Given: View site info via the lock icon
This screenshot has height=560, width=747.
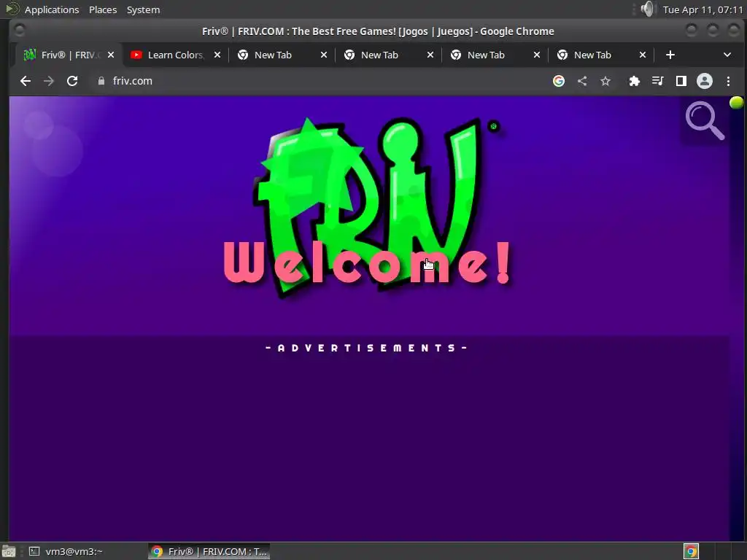Looking at the screenshot, I should (x=101, y=81).
